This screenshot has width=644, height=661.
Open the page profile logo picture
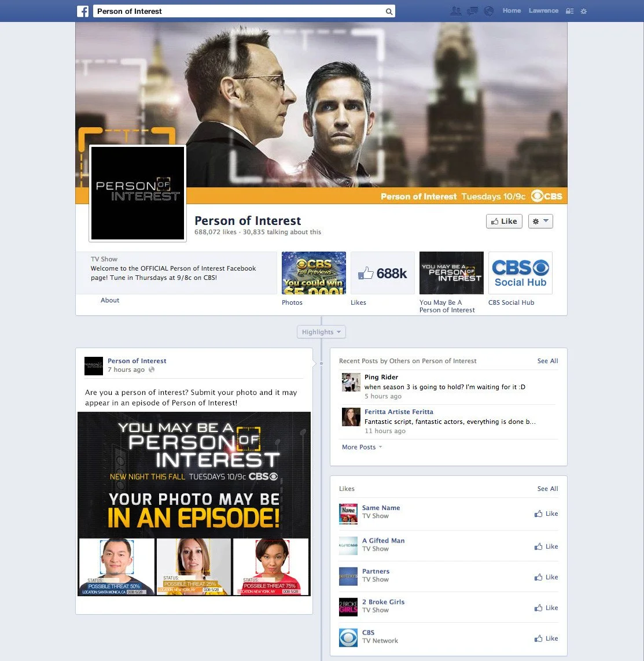[x=138, y=193]
